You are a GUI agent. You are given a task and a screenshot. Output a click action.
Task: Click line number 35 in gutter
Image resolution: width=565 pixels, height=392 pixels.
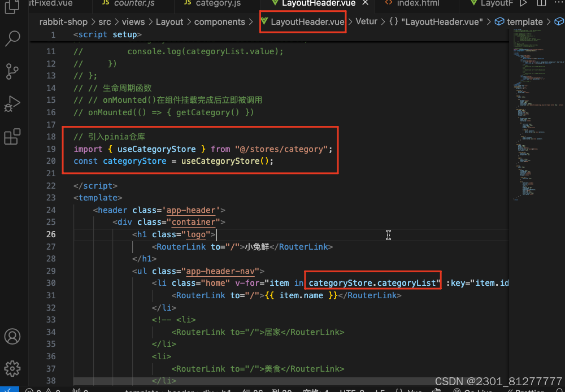coord(51,344)
